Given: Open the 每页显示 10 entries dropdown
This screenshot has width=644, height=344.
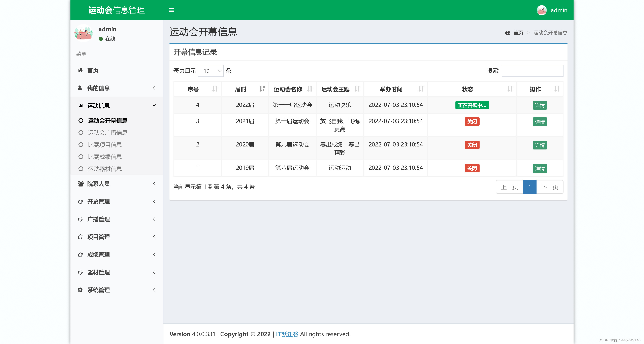Looking at the screenshot, I should pyautogui.click(x=211, y=71).
